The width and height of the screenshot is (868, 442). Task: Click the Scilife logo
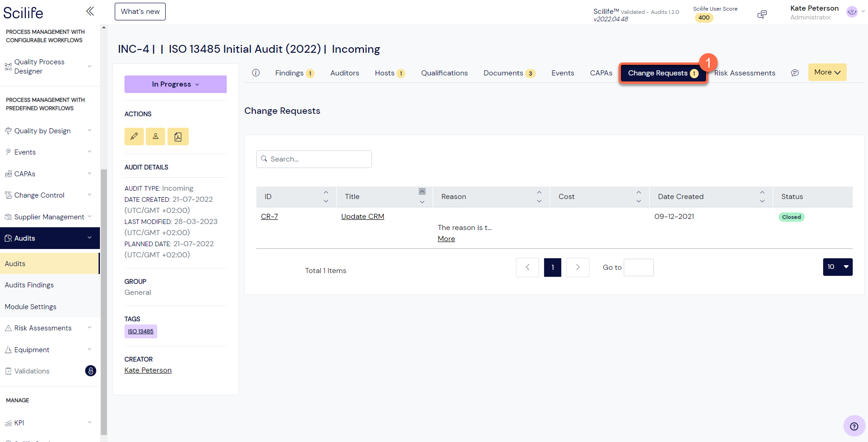click(x=23, y=12)
